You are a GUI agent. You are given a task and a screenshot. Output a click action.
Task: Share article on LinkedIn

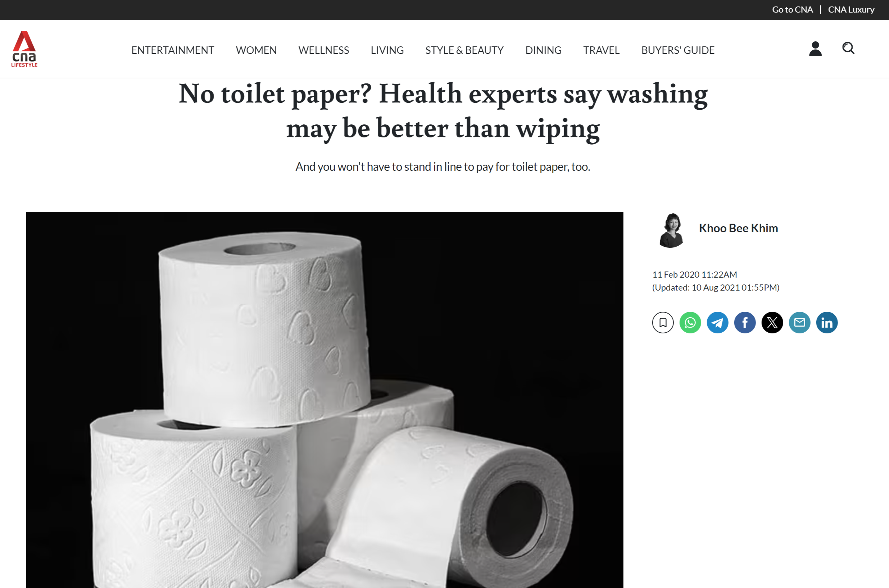pos(827,323)
